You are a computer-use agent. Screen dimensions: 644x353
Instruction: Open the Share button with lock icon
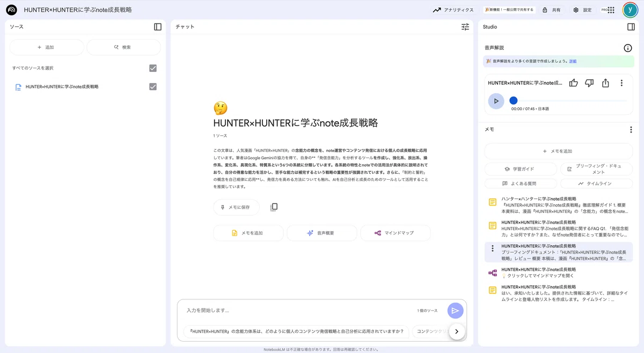pos(551,10)
